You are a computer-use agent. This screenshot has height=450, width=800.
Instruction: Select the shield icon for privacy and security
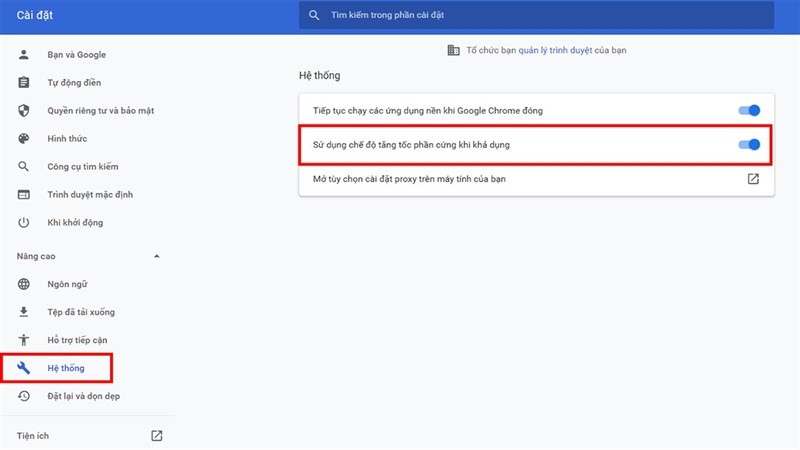(23, 111)
